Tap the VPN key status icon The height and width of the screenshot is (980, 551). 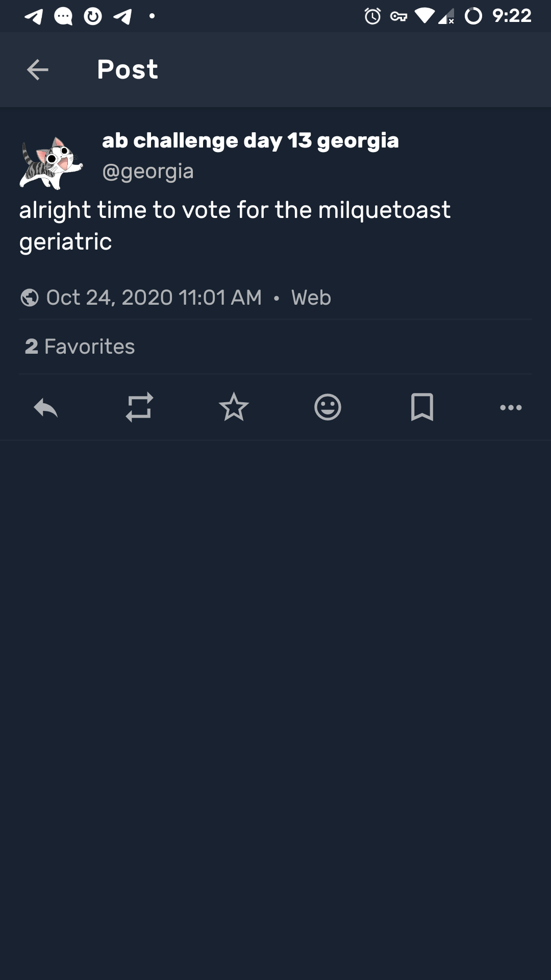(398, 16)
